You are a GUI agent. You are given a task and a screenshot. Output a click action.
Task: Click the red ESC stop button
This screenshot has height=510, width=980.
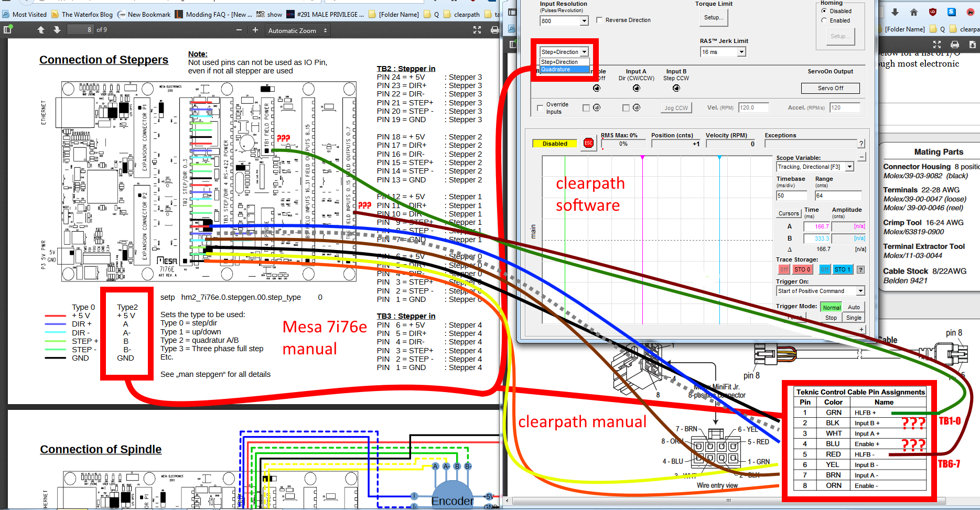click(x=588, y=143)
